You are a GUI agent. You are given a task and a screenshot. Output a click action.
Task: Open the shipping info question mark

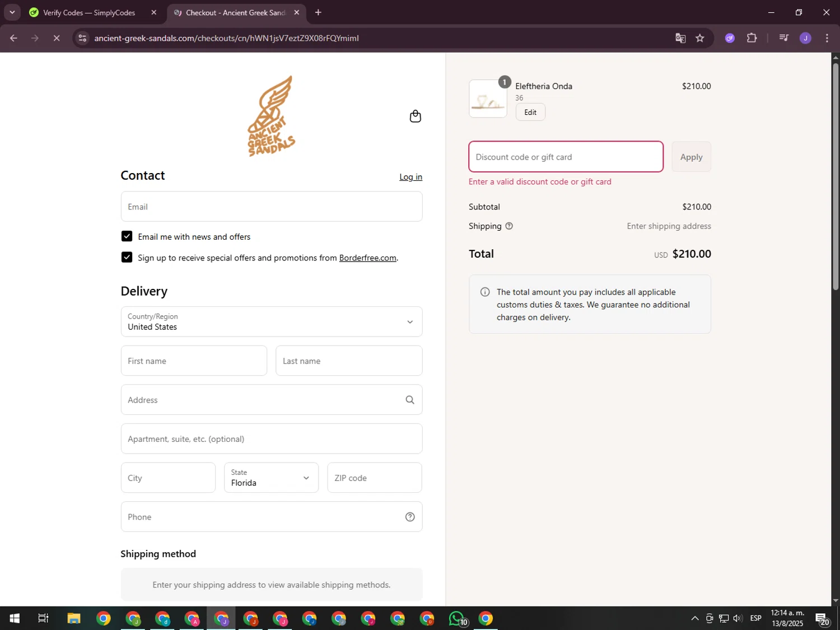pyautogui.click(x=509, y=226)
